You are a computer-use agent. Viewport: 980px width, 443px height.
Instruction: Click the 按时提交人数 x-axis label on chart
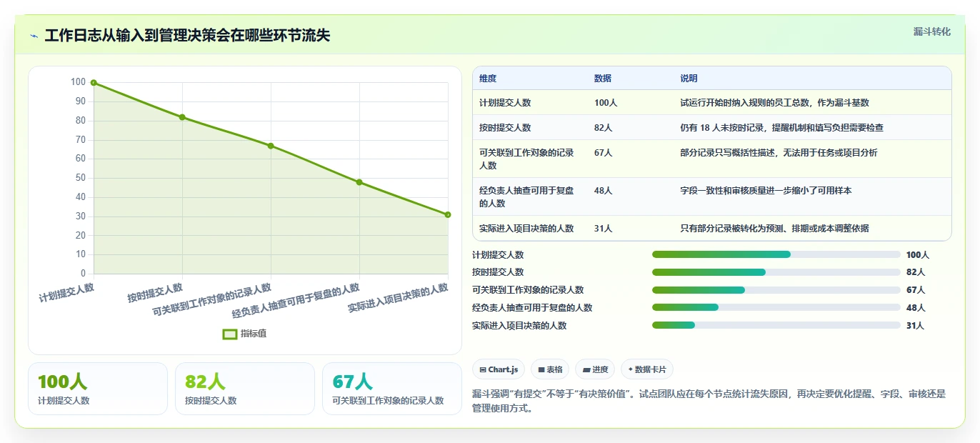pyautogui.click(x=155, y=292)
